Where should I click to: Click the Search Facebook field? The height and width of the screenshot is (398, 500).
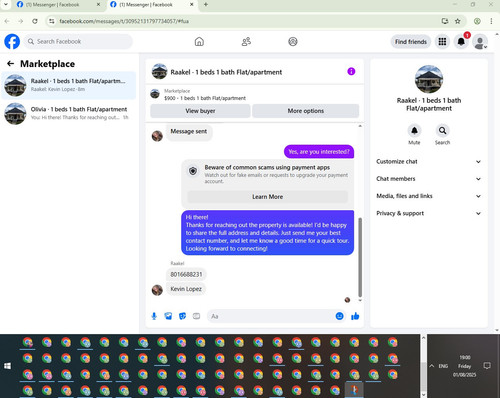pyautogui.click(x=78, y=42)
